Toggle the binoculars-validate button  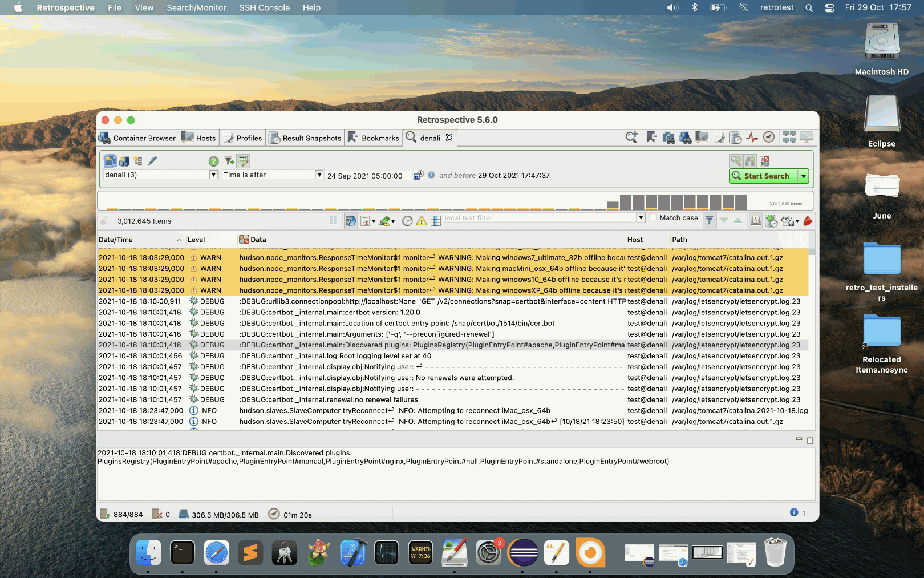click(x=751, y=161)
